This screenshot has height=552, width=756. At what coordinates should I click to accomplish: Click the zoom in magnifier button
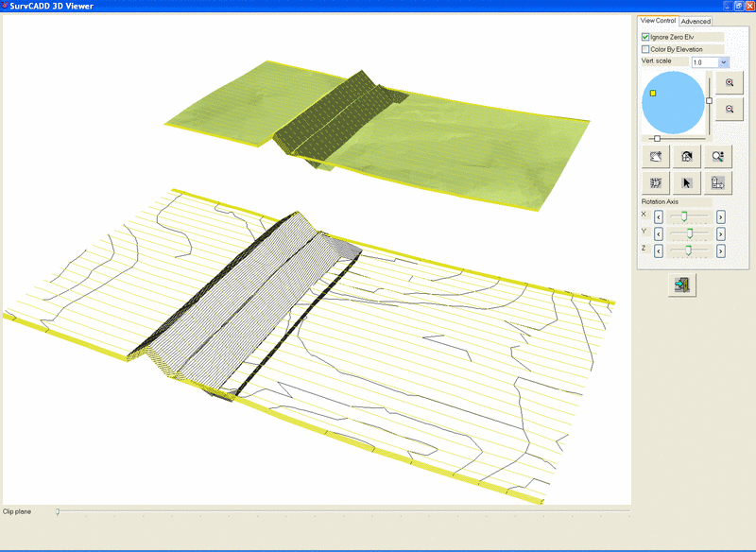[x=730, y=82]
